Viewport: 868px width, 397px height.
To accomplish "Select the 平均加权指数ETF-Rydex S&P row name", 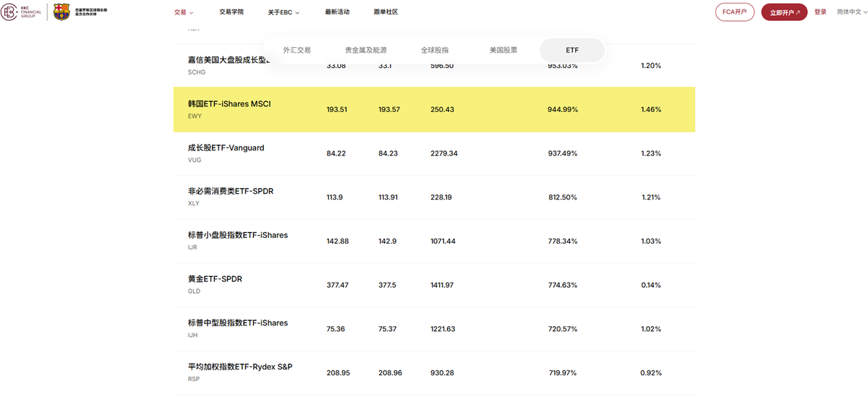I will tap(240, 367).
